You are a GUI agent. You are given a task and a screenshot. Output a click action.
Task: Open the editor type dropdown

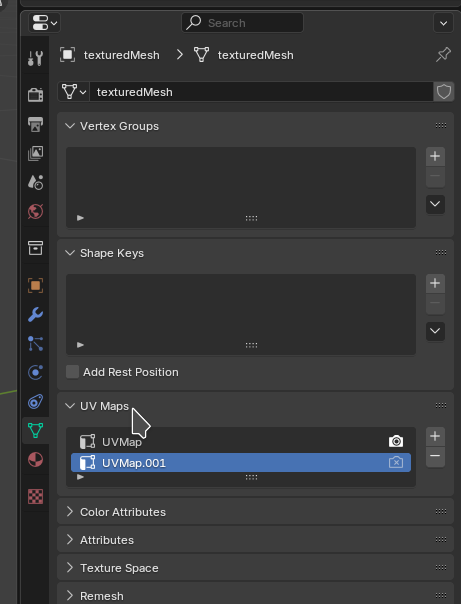[44, 23]
